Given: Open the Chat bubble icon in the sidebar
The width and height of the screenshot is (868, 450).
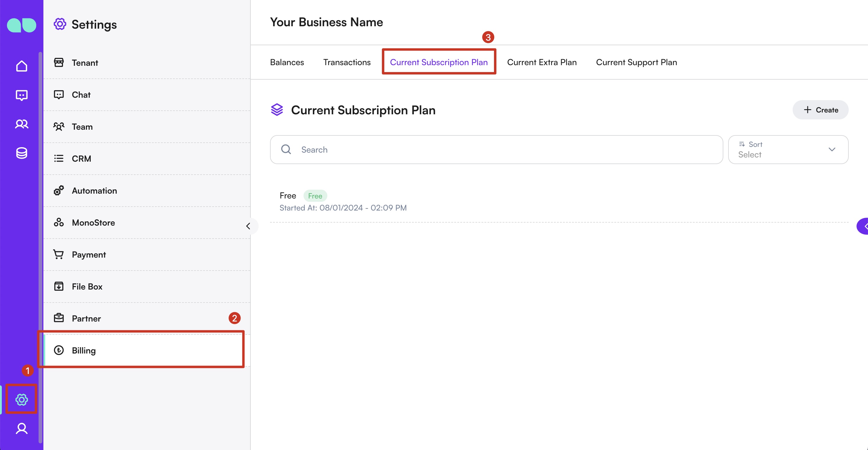Looking at the screenshot, I should (21, 95).
